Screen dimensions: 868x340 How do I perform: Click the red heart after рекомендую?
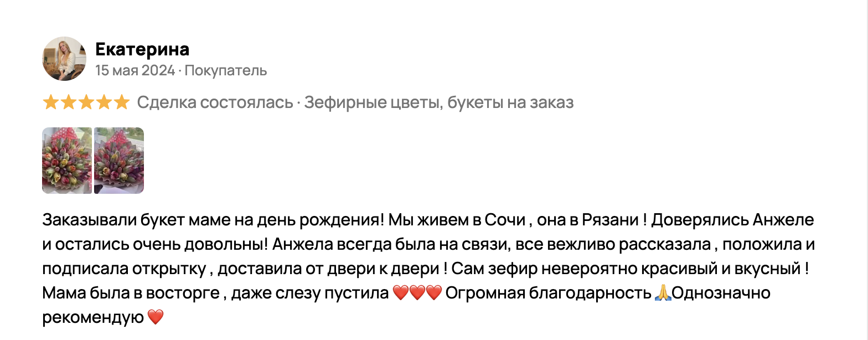(x=156, y=318)
